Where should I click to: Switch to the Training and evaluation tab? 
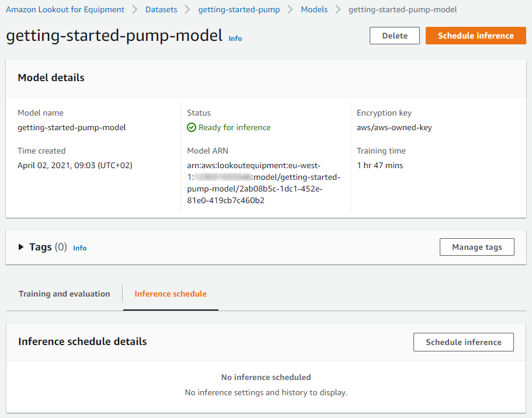[64, 294]
